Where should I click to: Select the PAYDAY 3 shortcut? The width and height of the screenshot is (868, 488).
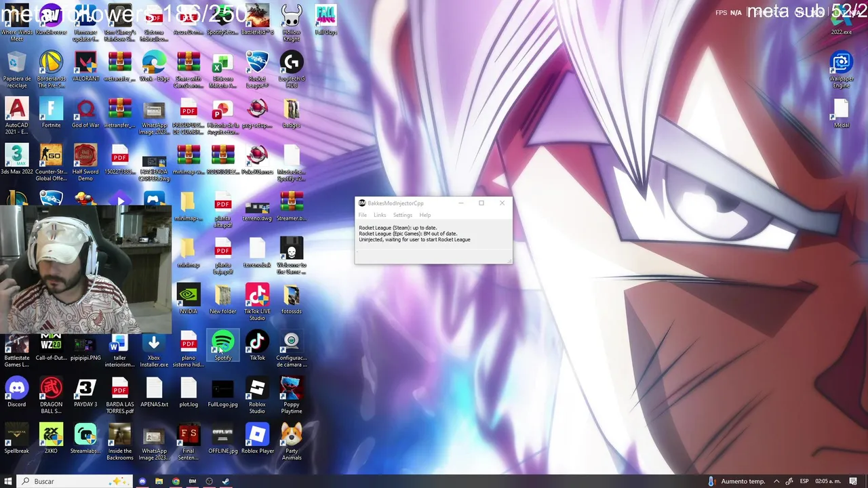coord(85,392)
